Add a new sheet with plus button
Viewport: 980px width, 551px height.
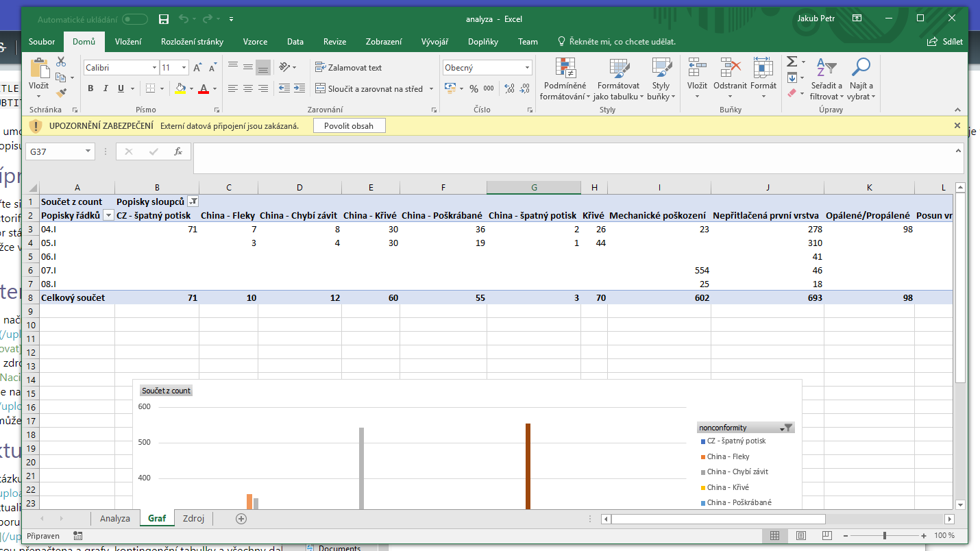pyautogui.click(x=241, y=519)
